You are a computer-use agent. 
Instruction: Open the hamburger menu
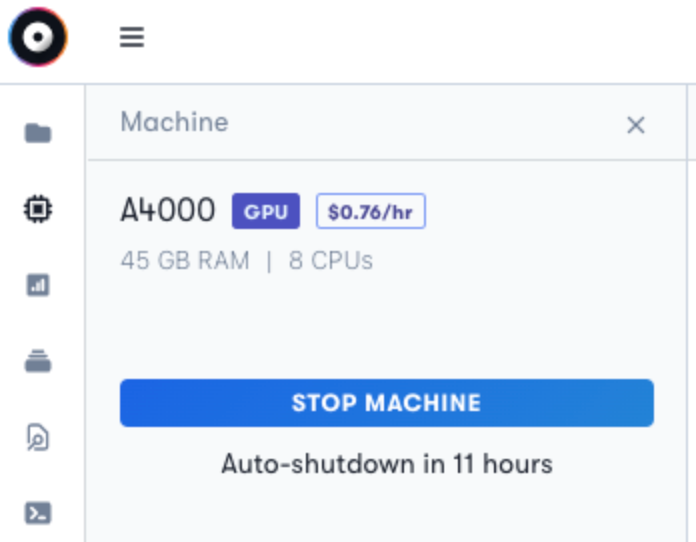click(x=132, y=37)
